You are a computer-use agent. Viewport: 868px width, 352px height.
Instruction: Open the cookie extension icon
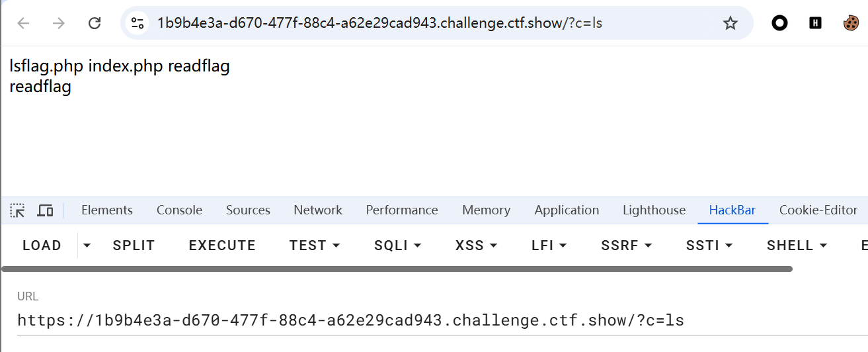point(850,23)
